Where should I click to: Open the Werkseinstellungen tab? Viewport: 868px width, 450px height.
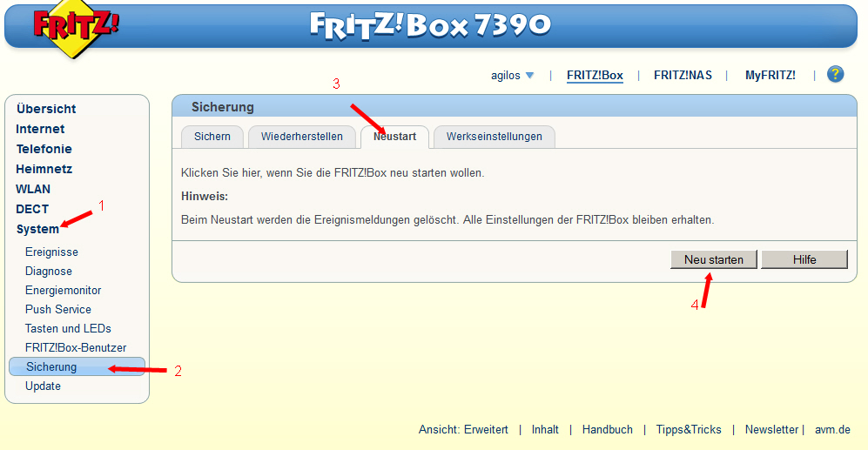tap(495, 137)
